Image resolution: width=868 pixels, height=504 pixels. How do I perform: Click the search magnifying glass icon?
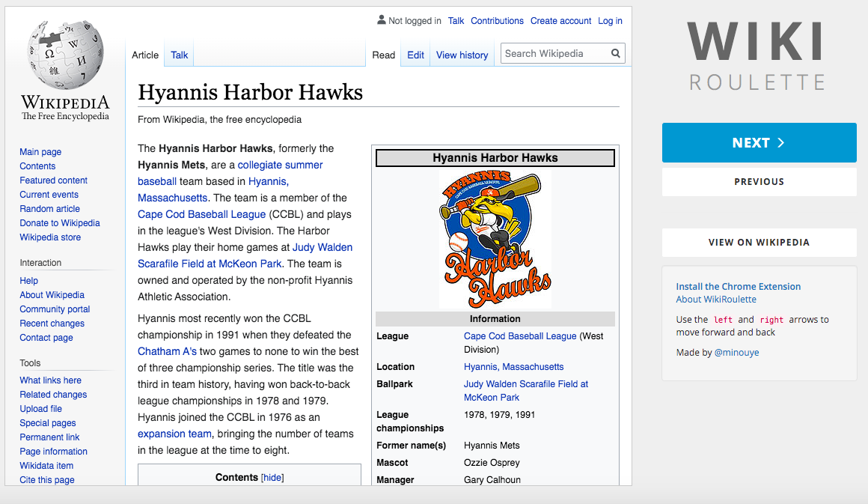(615, 54)
